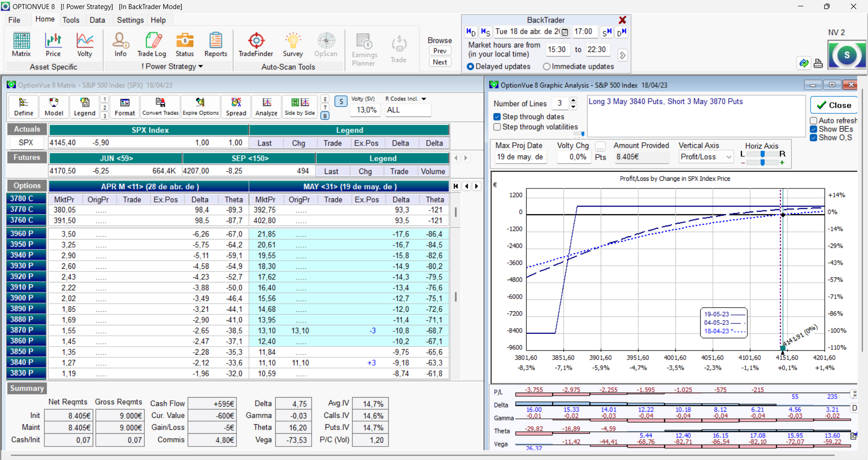The image size is (868, 460).
Task: Click the Browse Next button
Action: tap(440, 62)
